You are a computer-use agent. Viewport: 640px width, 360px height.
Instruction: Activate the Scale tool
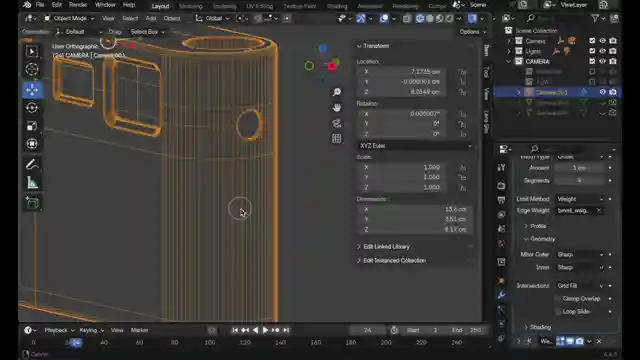click(x=32, y=126)
